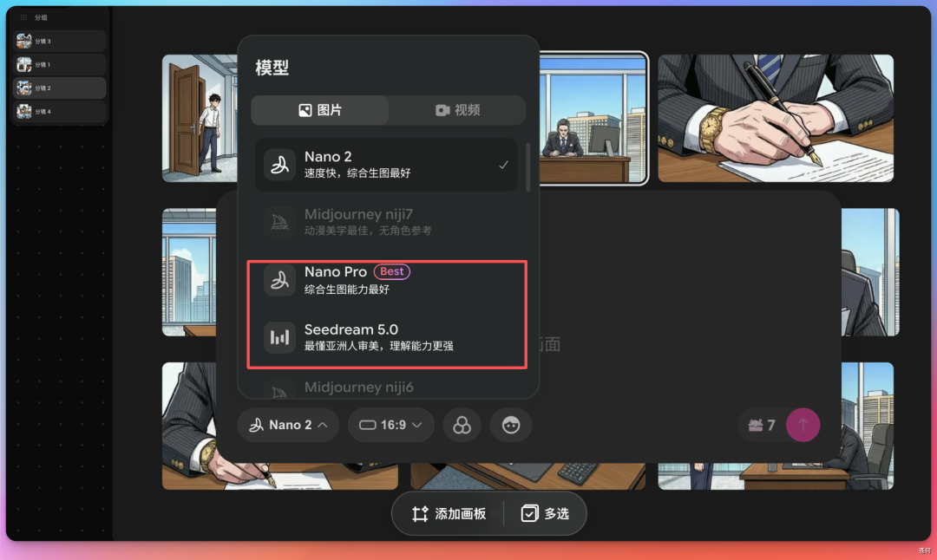Click the Best badge next to Nano Pro
The image size is (937, 560).
pyautogui.click(x=391, y=271)
